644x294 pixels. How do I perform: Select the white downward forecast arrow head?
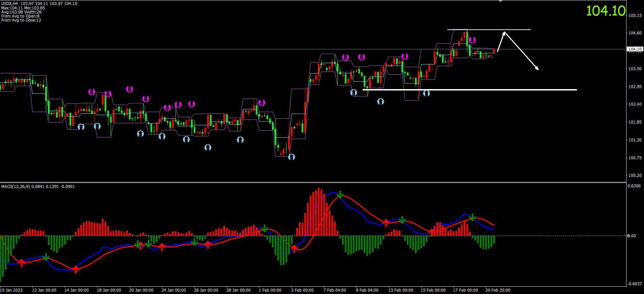click(x=537, y=69)
